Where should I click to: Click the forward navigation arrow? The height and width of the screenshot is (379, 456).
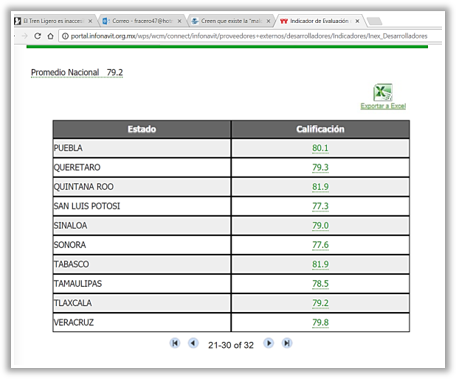pyautogui.click(x=24, y=36)
